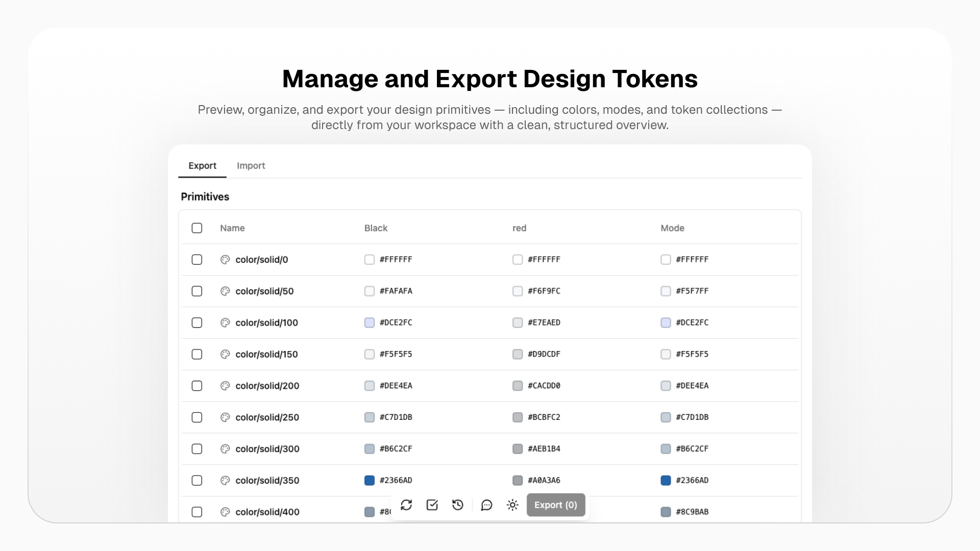Click palette icon beside color/solid/100

(225, 323)
